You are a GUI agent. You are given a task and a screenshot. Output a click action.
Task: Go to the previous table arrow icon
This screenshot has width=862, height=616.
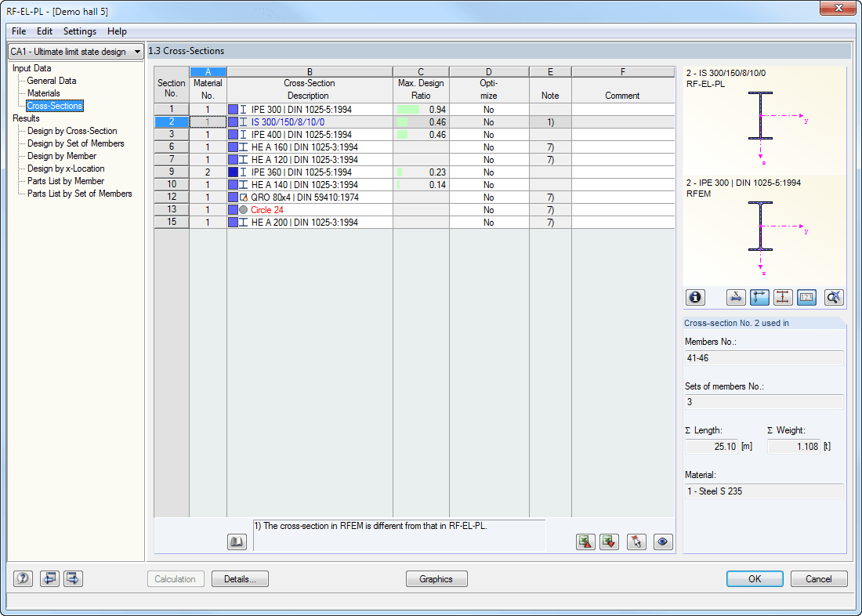click(50, 578)
